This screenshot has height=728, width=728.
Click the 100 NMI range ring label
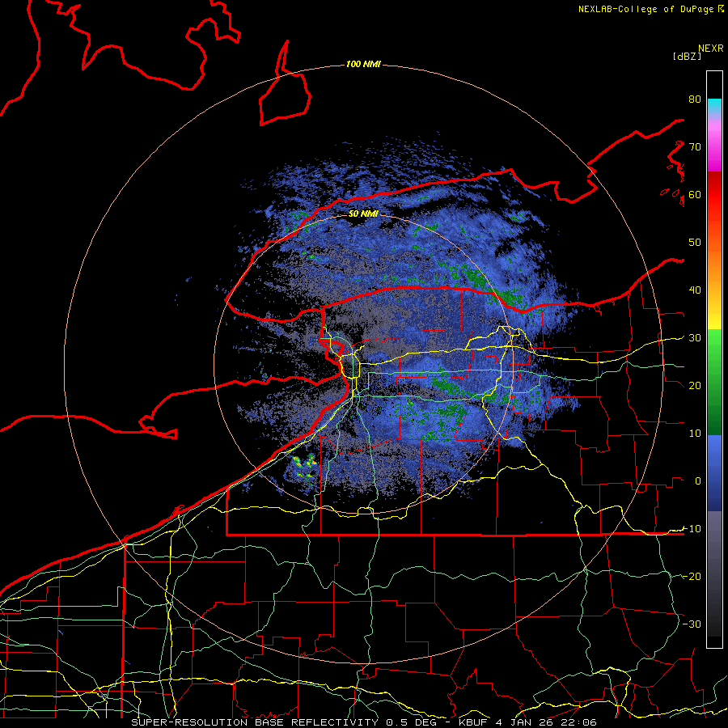pyautogui.click(x=363, y=64)
